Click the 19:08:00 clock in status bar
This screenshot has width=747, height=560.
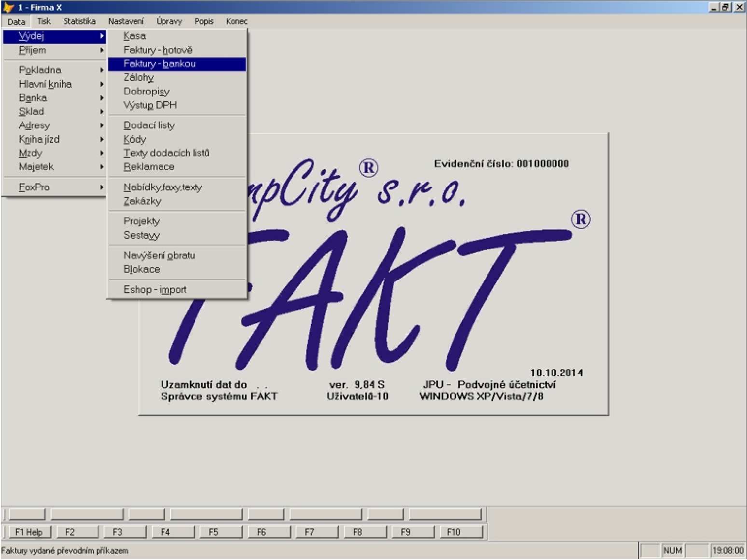(728, 551)
